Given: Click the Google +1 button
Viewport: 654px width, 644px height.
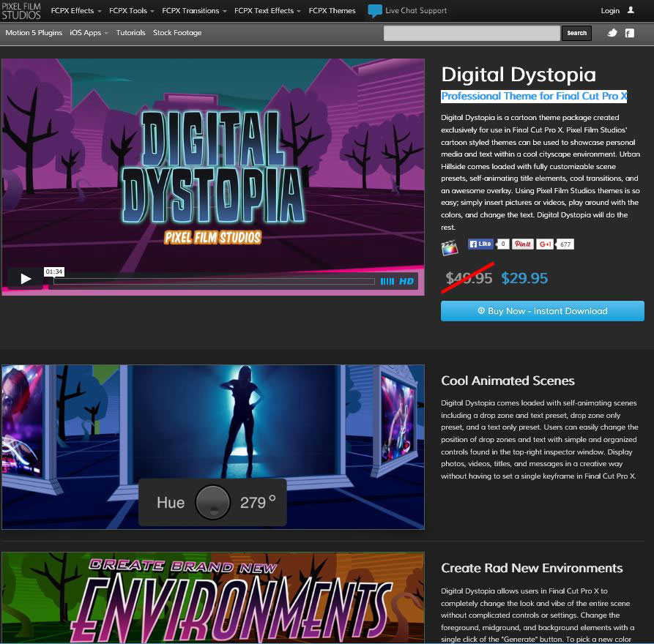Looking at the screenshot, I should pyautogui.click(x=545, y=244).
